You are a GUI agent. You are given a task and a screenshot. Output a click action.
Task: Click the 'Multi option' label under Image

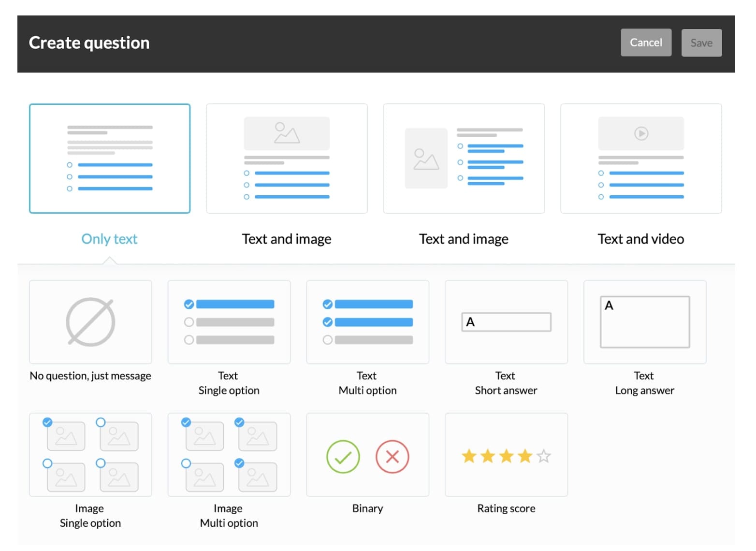[229, 523]
